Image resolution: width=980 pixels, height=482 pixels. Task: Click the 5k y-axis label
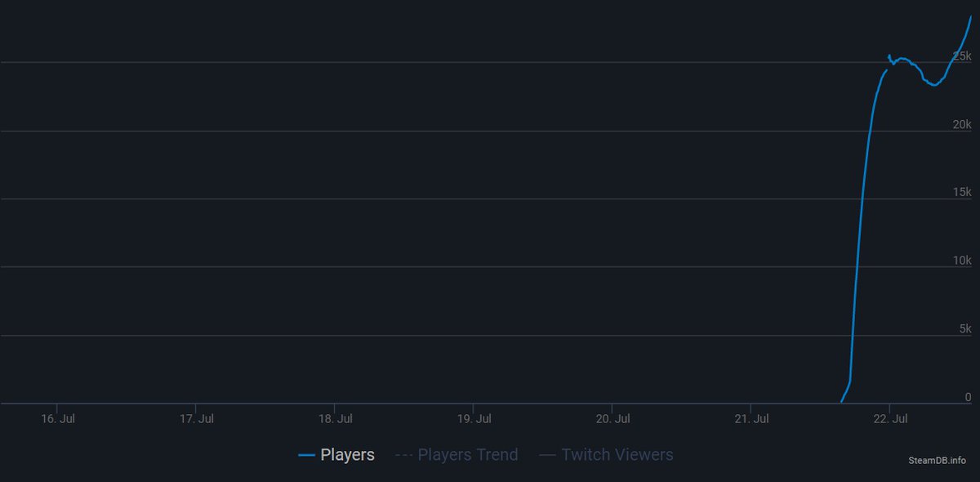point(964,329)
